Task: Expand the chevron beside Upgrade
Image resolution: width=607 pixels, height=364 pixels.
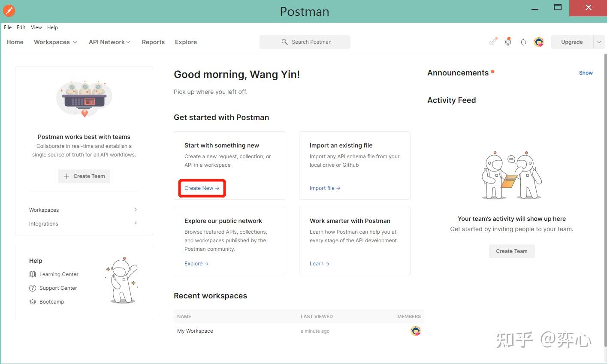Action: point(599,42)
